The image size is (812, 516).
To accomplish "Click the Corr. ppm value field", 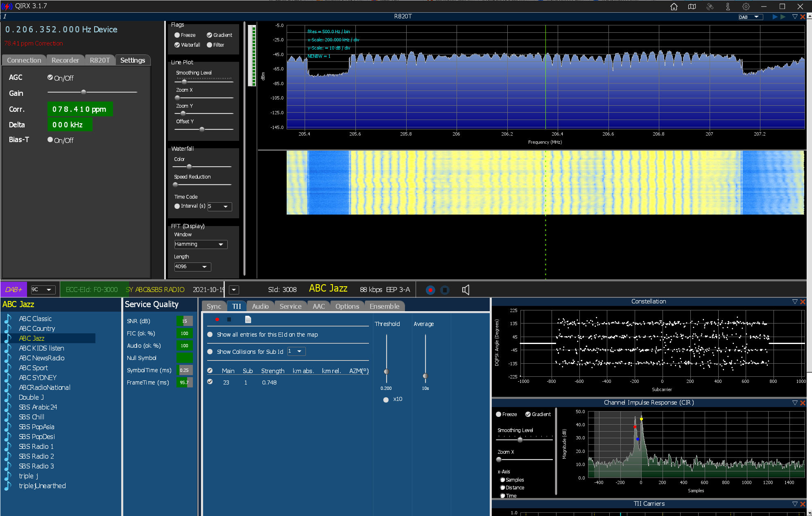I will click(80, 109).
